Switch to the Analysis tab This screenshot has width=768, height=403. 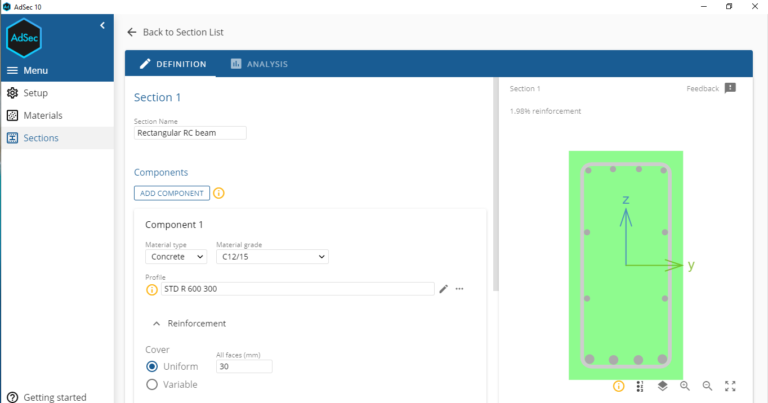258,64
